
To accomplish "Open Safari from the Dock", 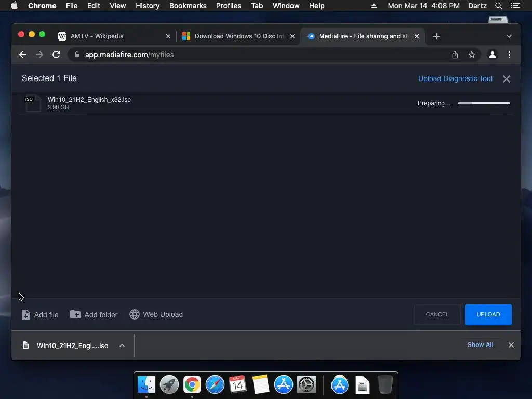I will tap(215, 384).
